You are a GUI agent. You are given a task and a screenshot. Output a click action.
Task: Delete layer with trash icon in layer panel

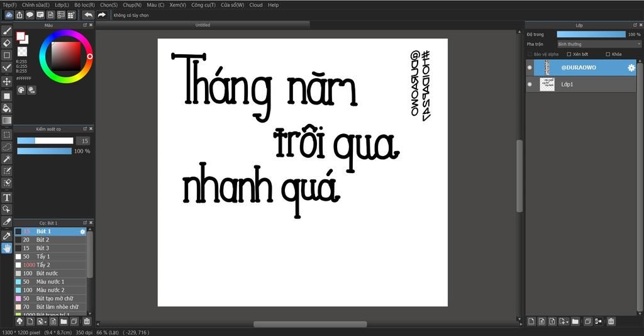point(611,321)
